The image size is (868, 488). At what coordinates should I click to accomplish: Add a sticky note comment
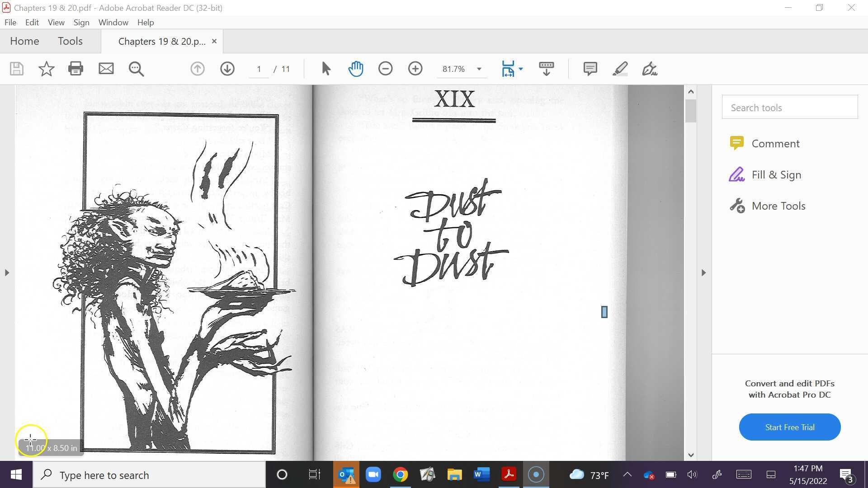tap(590, 69)
